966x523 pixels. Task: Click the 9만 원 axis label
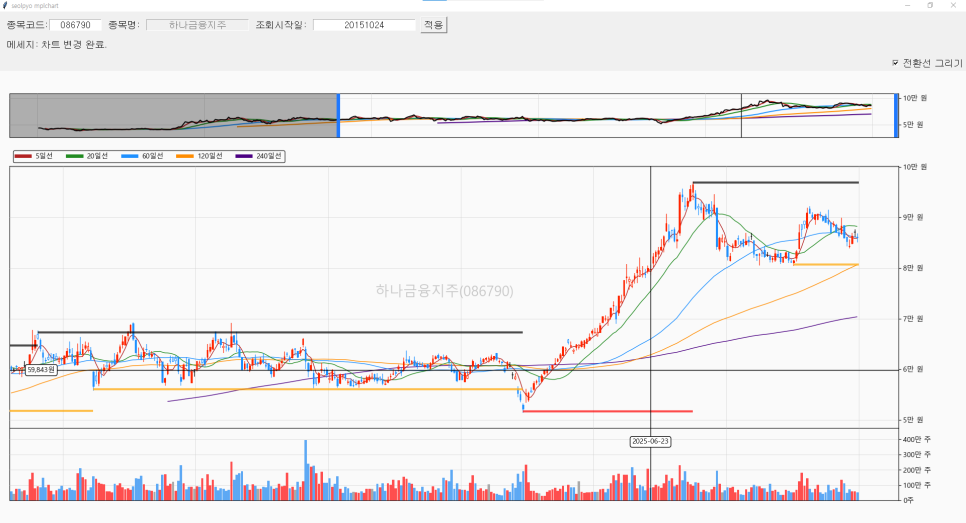point(913,217)
